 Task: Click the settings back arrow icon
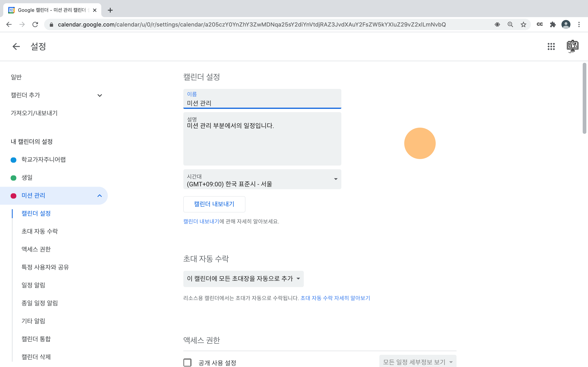pyautogui.click(x=16, y=46)
